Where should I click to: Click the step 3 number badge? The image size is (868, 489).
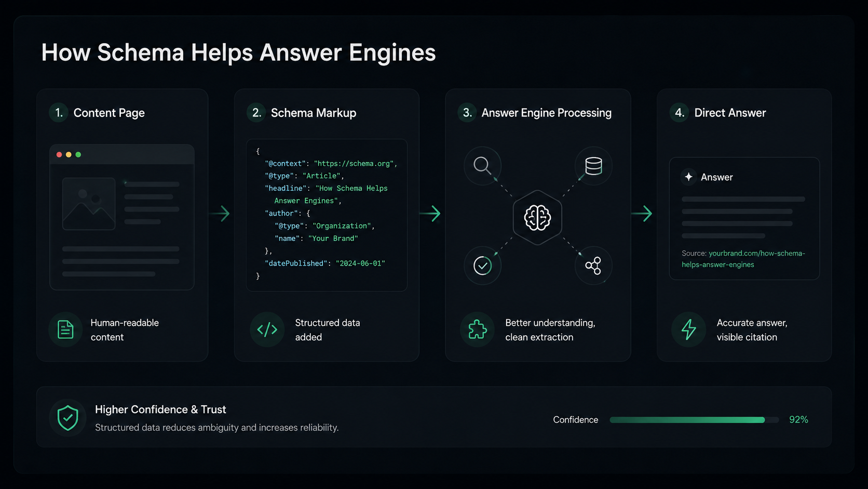point(467,113)
